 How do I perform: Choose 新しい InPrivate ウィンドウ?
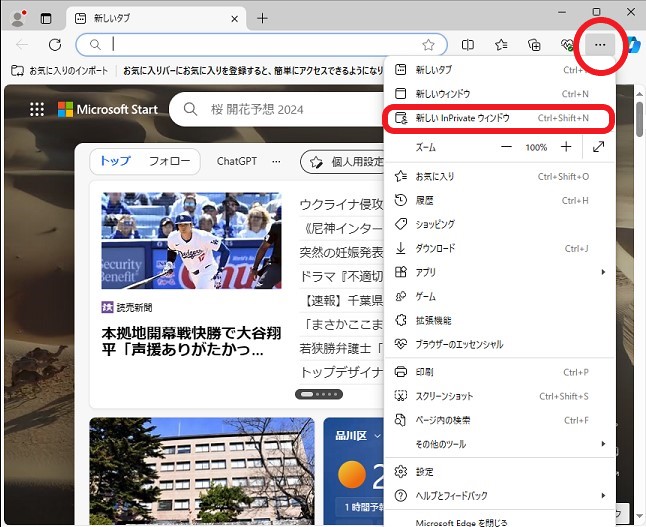(499, 118)
